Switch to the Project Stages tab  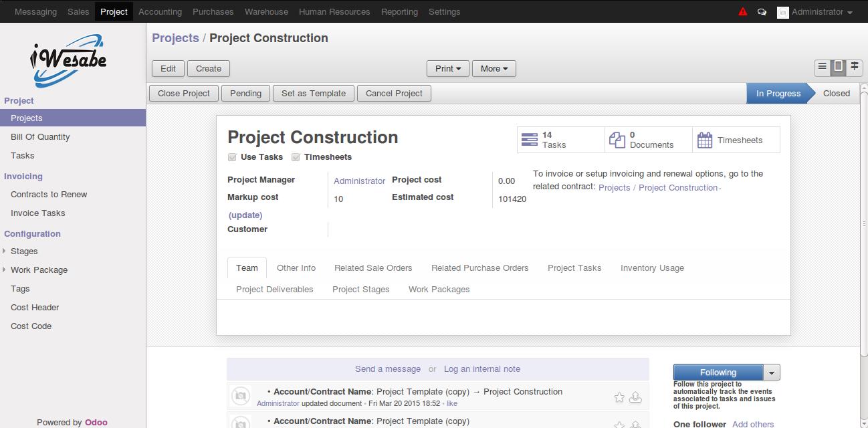(x=361, y=289)
